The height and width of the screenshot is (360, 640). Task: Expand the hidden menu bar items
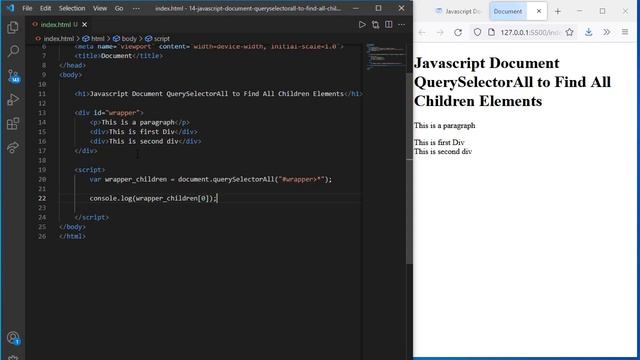[x=136, y=8]
